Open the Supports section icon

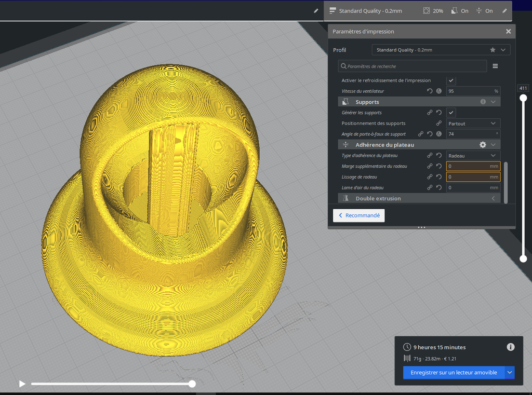tap(344, 102)
